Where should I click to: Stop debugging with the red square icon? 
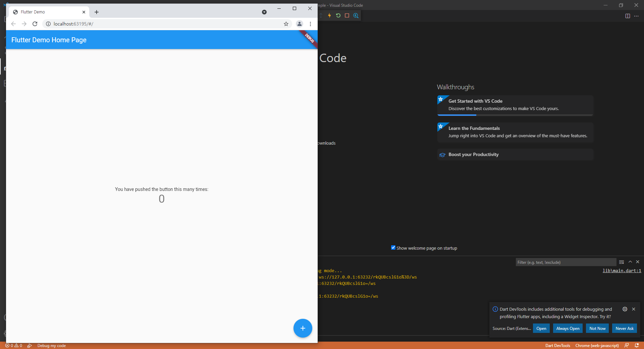347,15
